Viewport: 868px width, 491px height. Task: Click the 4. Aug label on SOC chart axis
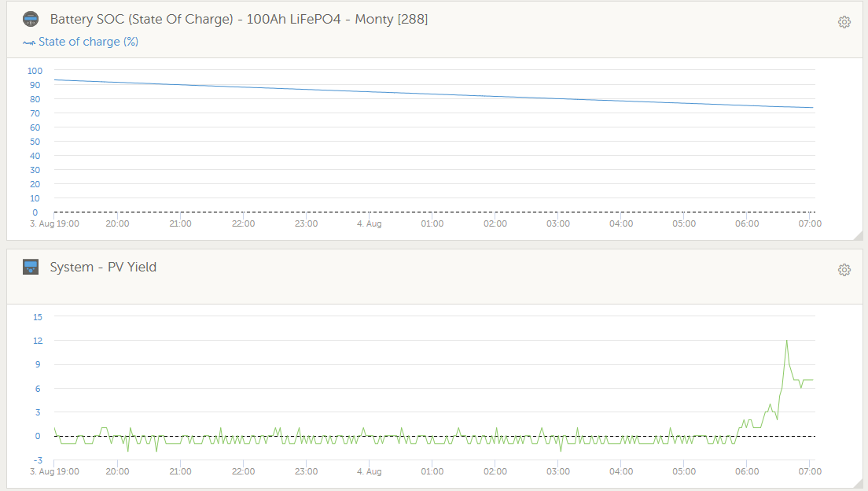tap(369, 223)
